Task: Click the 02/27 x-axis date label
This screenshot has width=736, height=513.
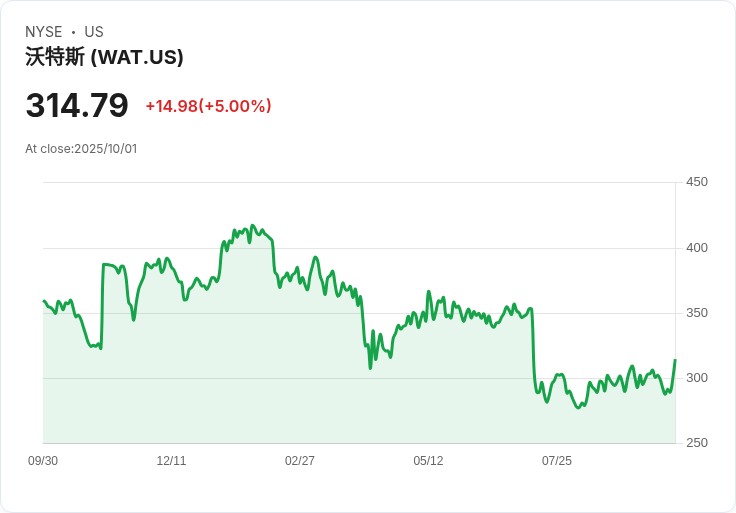Action: click(300, 461)
